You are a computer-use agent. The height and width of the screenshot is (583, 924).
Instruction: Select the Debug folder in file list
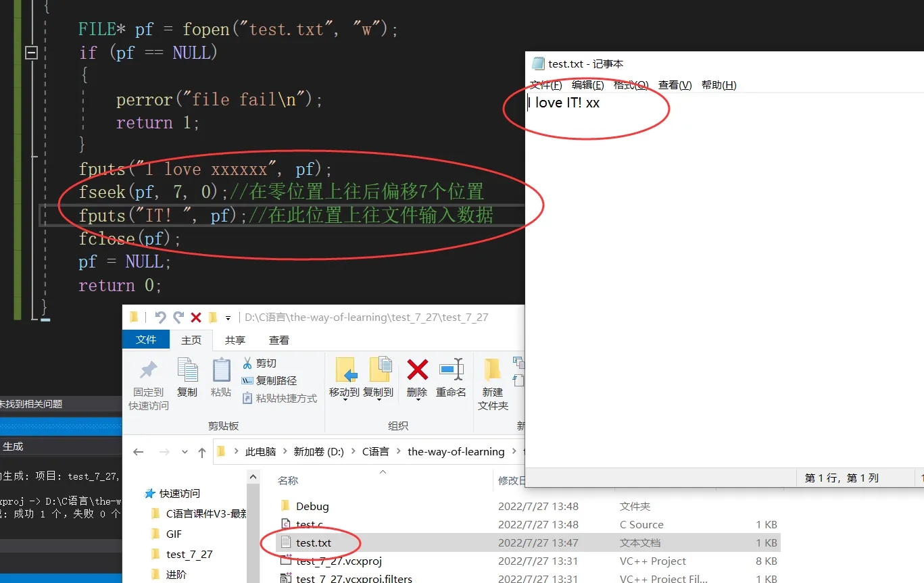(312, 506)
